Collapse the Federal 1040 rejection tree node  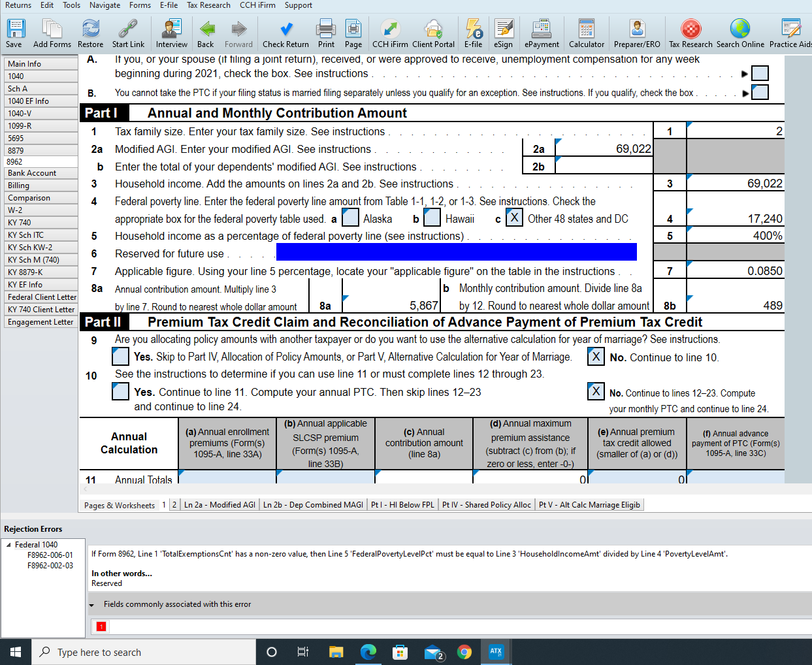coord(8,545)
